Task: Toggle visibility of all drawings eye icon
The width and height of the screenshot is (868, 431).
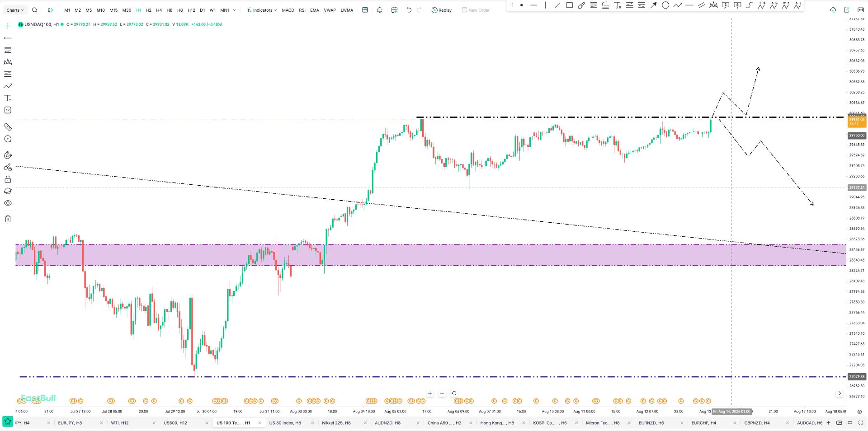Action: pyautogui.click(x=8, y=203)
